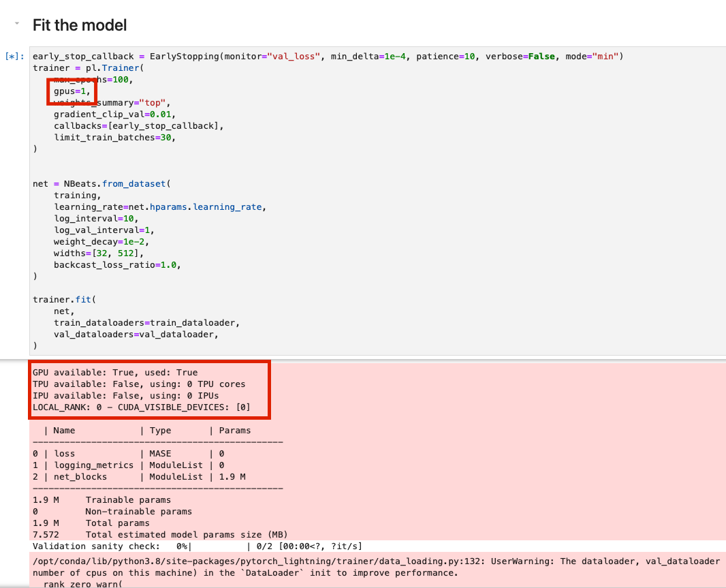Click the early_stop_callback = EarlyStopping line

[x=328, y=57]
